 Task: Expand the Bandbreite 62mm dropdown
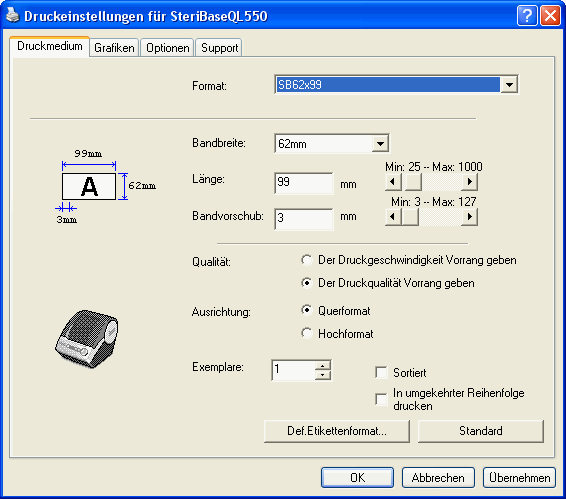coord(380,144)
